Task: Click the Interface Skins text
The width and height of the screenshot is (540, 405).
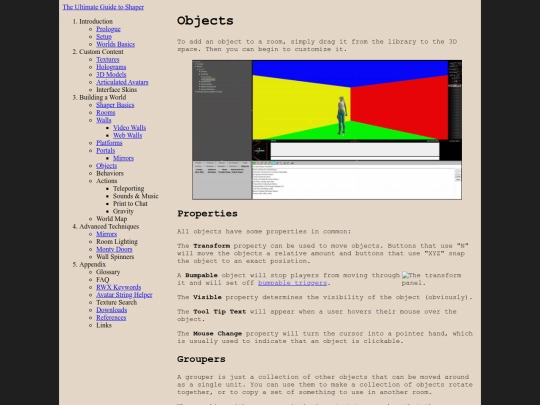Action: tap(116, 90)
